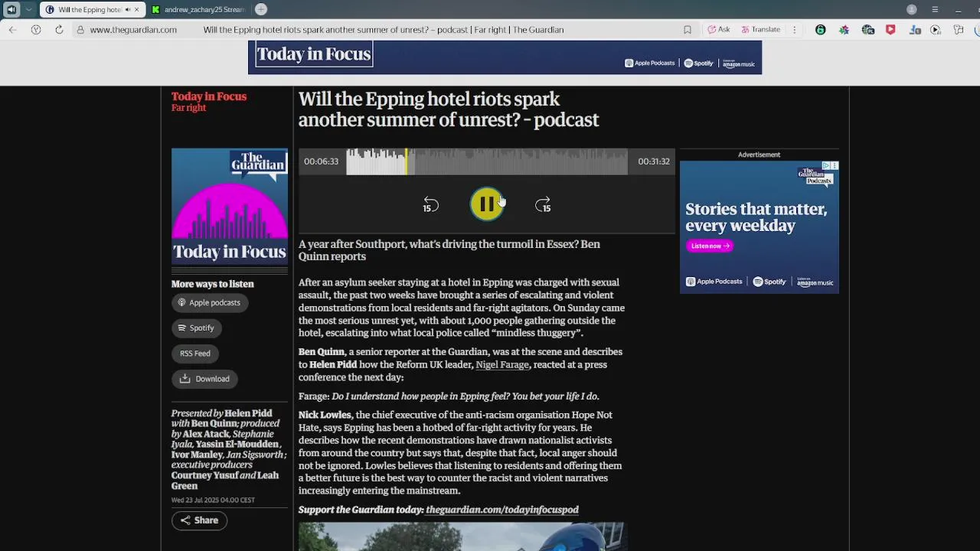Click the date 'Wed 23 Jul 2025 04.00 CEST'
The width and height of the screenshot is (980, 551).
point(213,500)
